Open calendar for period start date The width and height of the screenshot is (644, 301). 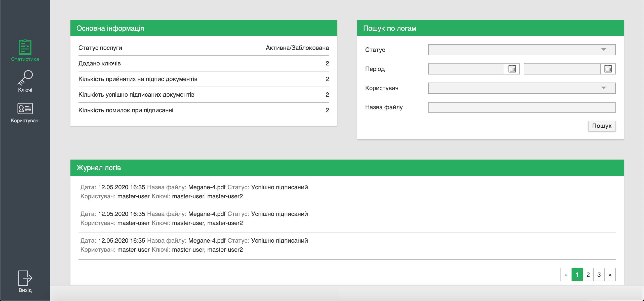(512, 69)
